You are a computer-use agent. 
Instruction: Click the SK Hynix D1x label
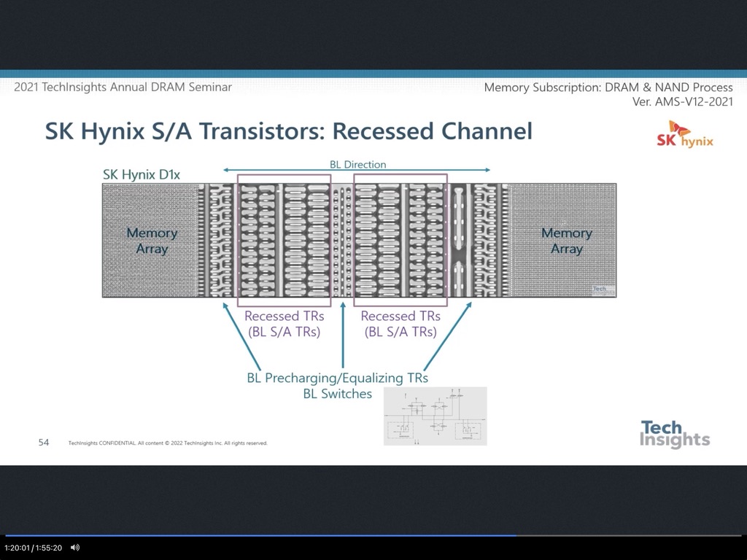pos(143,176)
